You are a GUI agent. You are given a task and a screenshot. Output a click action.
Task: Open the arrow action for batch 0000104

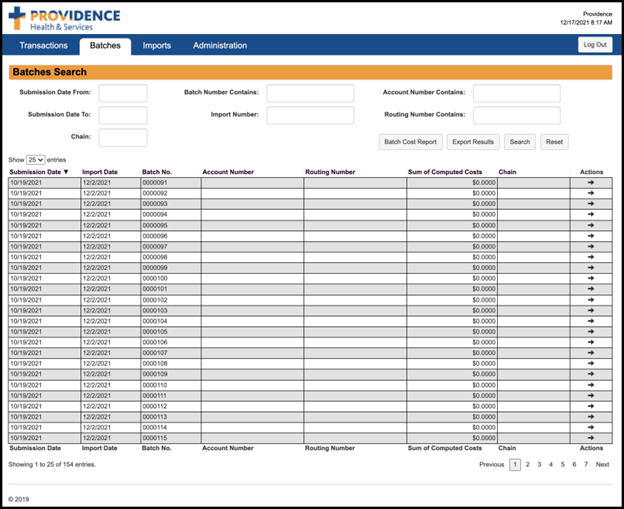(591, 321)
